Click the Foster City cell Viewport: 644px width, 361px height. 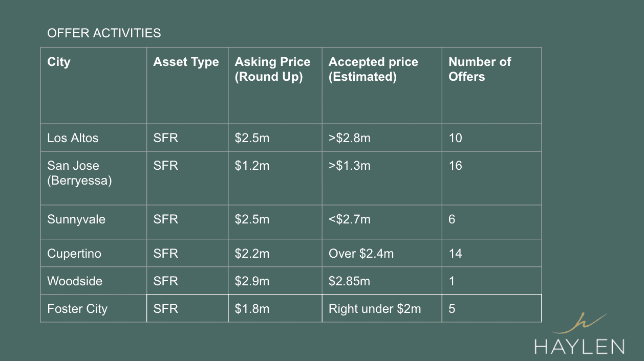pos(94,308)
